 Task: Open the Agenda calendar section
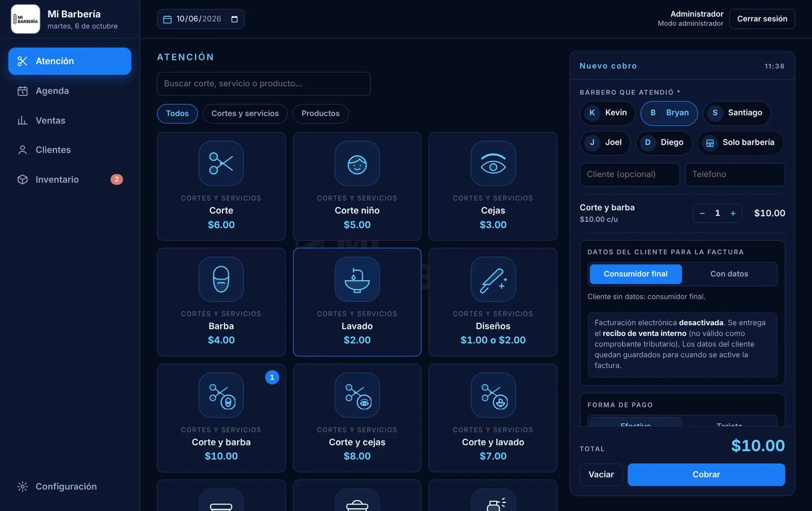(x=70, y=91)
